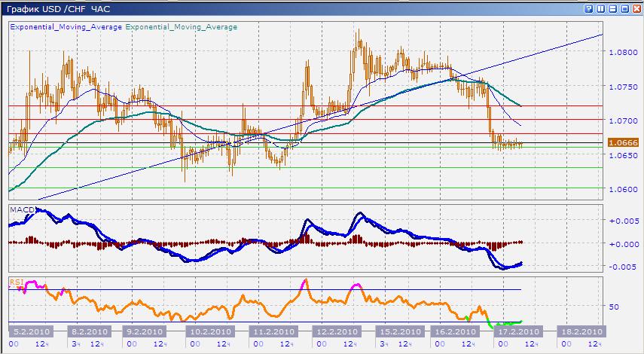Click the 12.2.2010 date label

click(335, 331)
